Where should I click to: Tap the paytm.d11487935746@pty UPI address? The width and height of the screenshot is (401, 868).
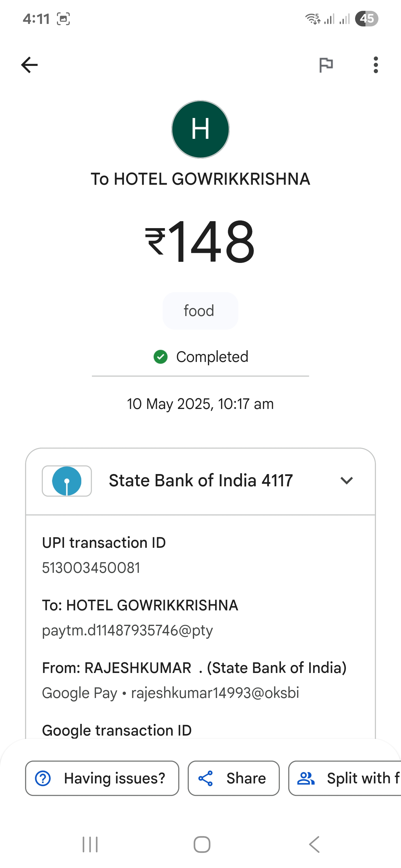point(128,630)
